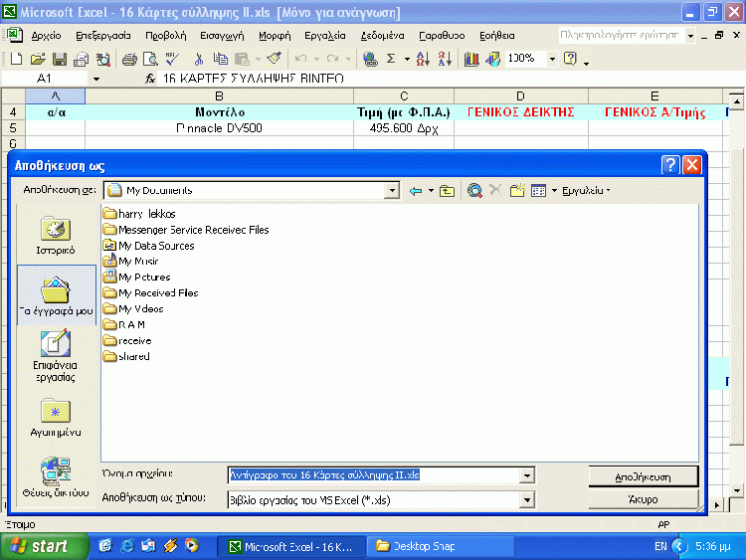Click the Άκυρο button
The width and height of the screenshot is (746, 560).
[643, 499]
